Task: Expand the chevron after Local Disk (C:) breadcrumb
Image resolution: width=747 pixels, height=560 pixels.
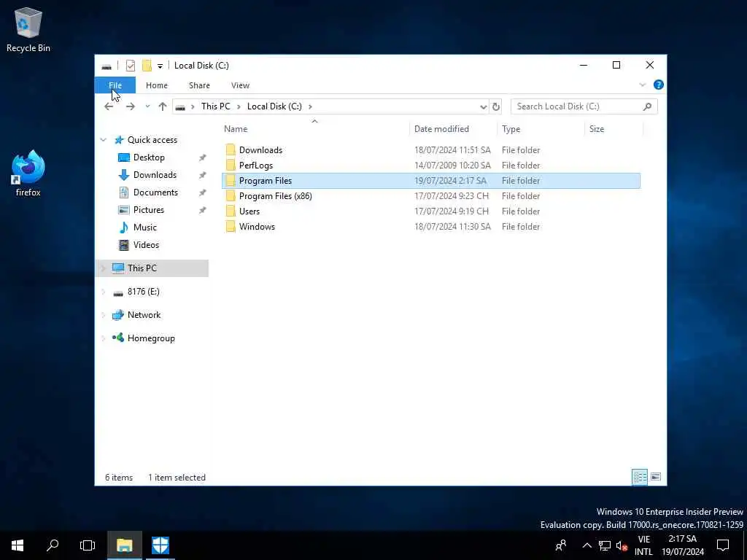Action: pyautogui.click(x=310, y=106)
